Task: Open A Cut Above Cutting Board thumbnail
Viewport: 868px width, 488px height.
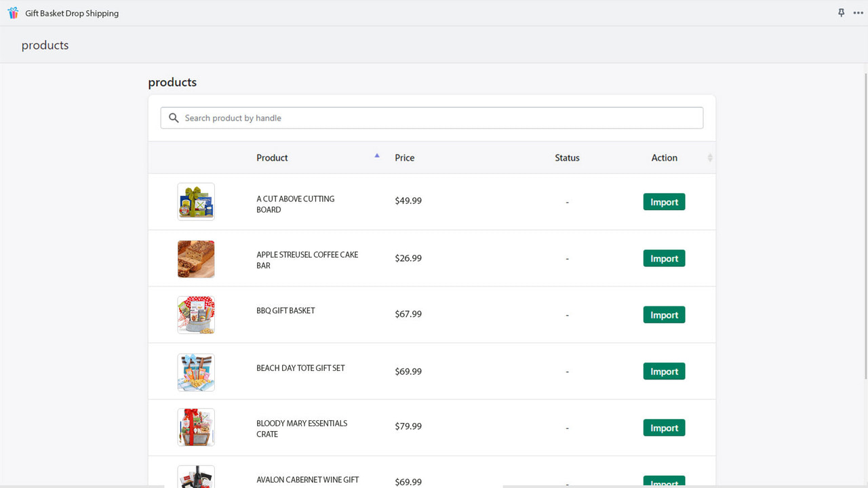Action: [x=196, y=201]
